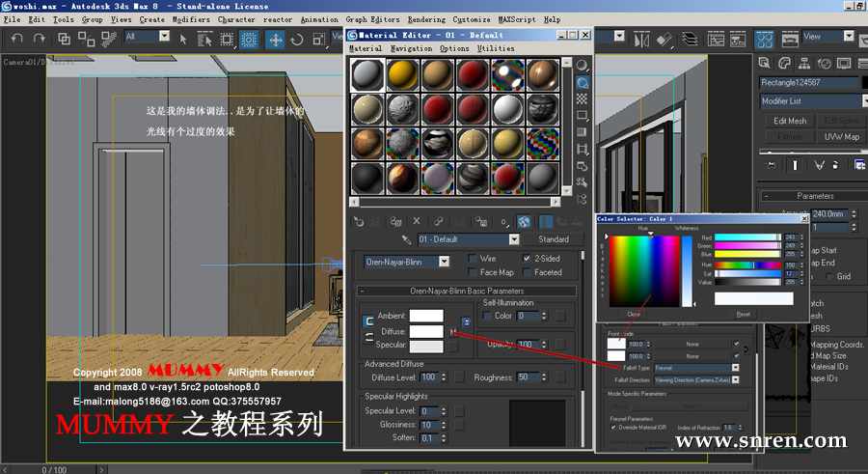The image size is (868, 474).
Task: Switch to the Create command panel tab
Action: 765,63
